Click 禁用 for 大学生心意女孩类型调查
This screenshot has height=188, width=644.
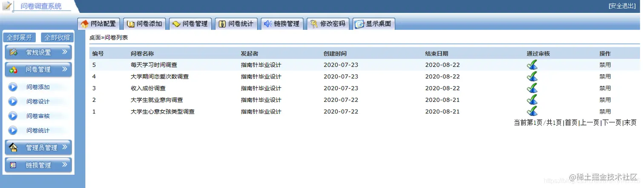pos(605,111)
